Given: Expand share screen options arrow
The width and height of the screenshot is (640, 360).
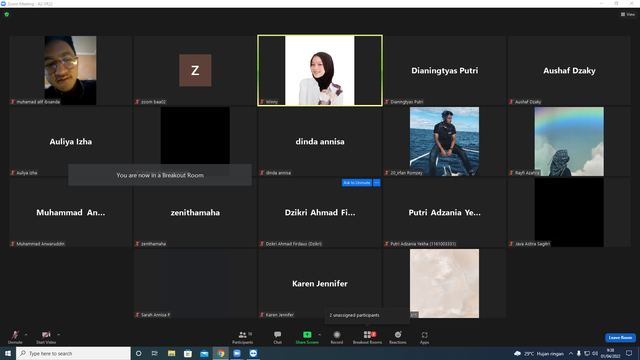Looking at the screenshot, I should (320, 335).
